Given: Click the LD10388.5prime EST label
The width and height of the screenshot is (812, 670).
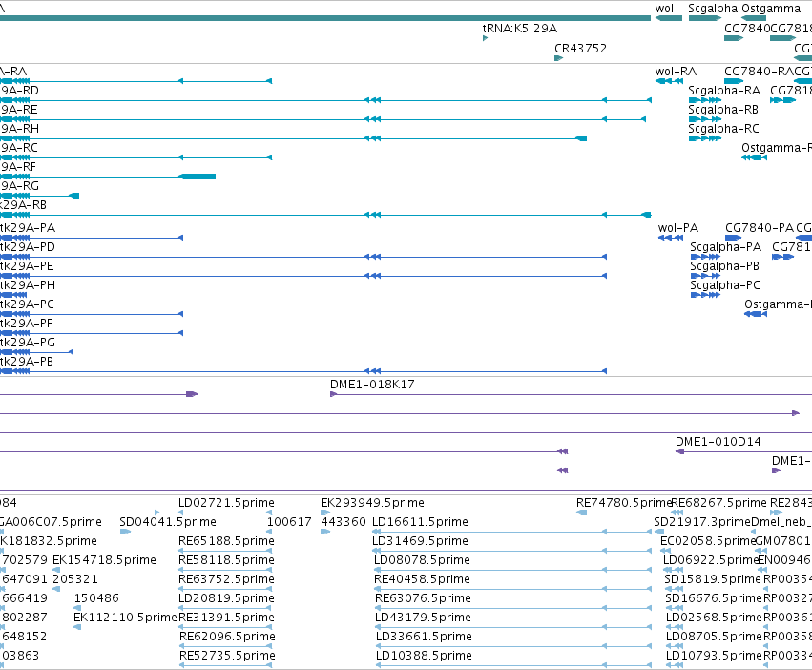Looking at the screenshot, I should tap(424, 656).
